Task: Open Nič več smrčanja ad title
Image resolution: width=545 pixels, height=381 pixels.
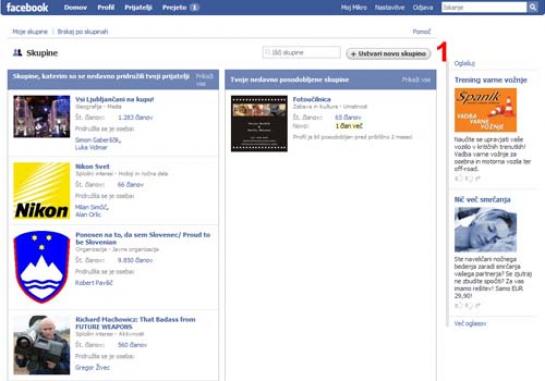Action: pos(482,200)
